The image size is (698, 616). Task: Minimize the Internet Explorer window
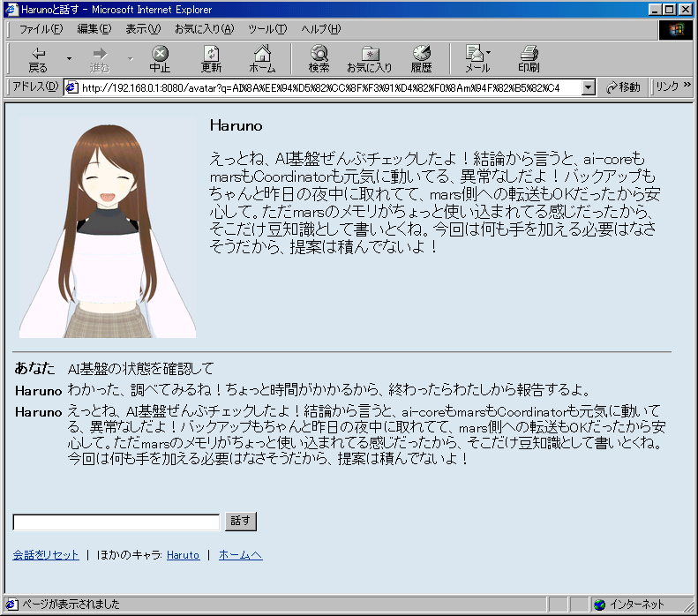pyautogui.click(x=655, y=10)
